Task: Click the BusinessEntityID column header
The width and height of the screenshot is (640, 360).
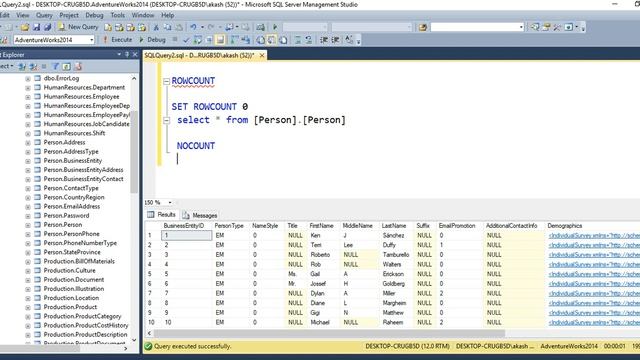Action: coord(184,226)
